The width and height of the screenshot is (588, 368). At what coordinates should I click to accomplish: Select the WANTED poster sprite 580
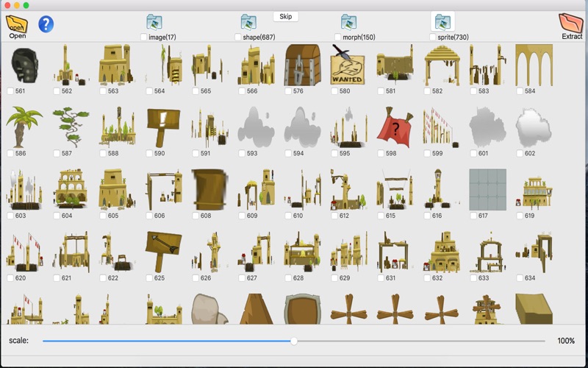click(x=347, y=65)
